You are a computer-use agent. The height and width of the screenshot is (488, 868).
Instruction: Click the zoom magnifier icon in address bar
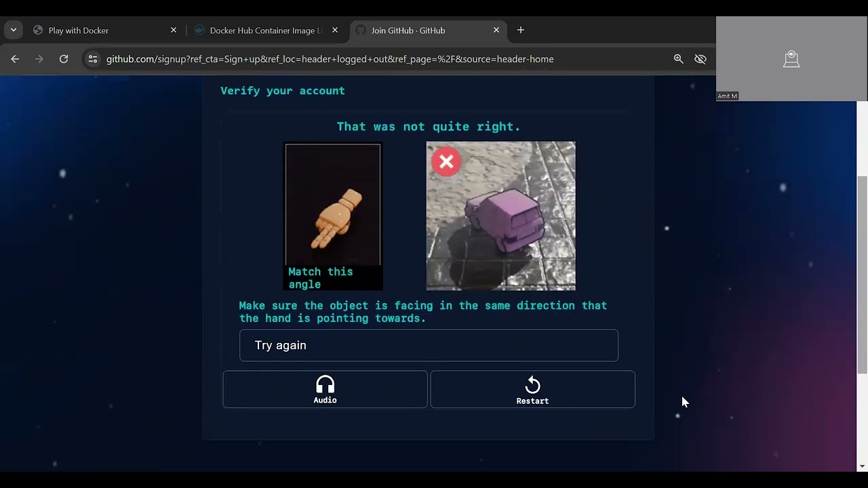(678, 59)
